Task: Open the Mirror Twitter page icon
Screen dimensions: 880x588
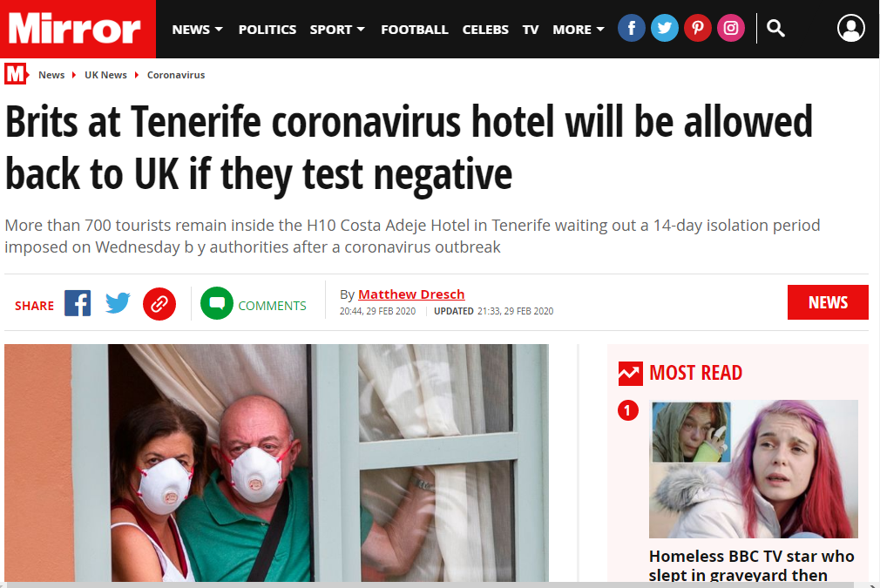Action: 665,28
